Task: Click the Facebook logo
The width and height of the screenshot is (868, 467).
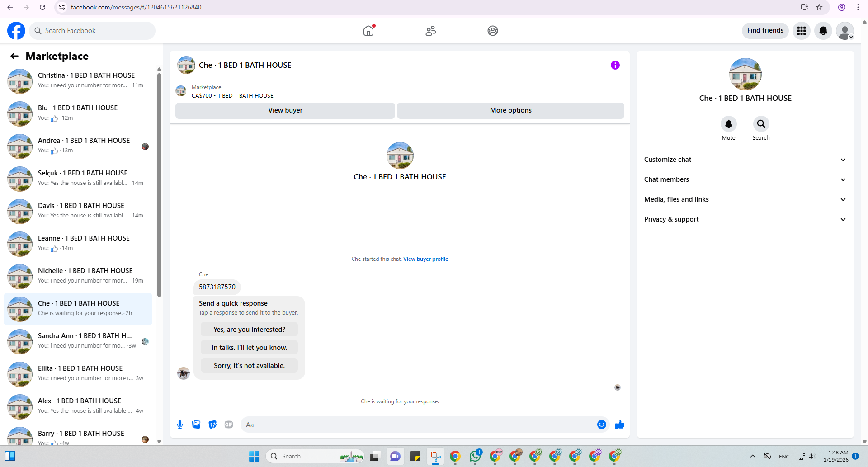Action: 16,31
